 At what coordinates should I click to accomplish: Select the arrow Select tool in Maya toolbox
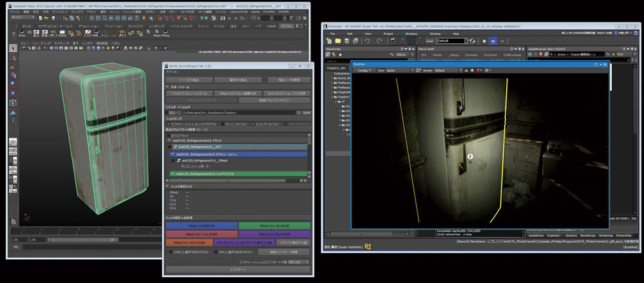13,48
